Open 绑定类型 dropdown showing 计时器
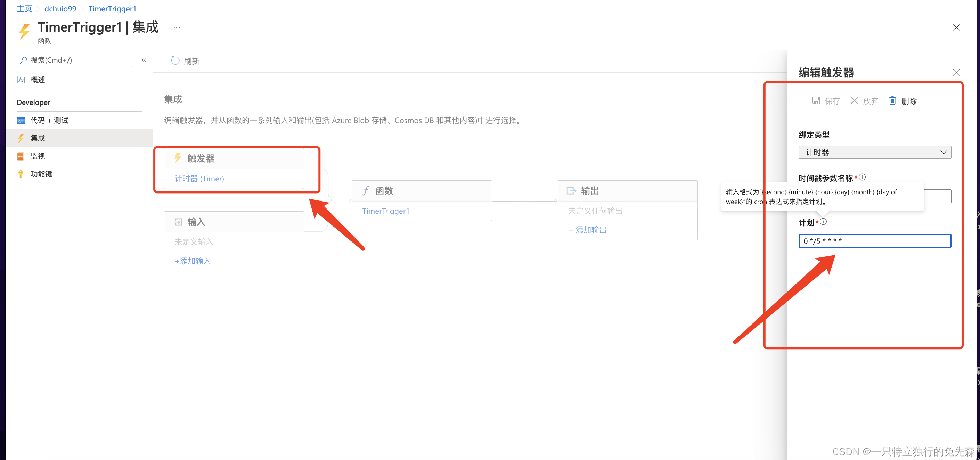 [x=875, y=152]
